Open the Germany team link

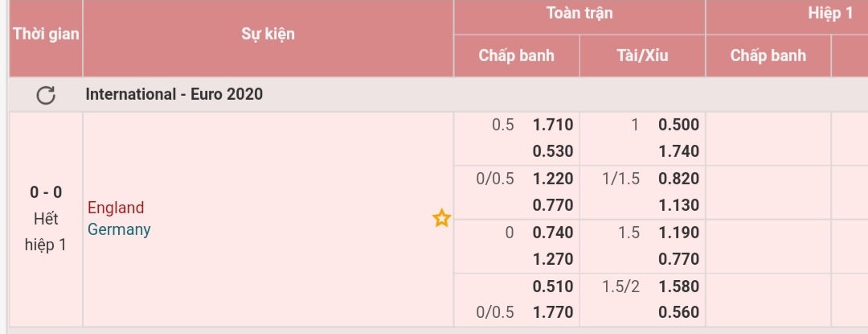click(x=119, y=229)
